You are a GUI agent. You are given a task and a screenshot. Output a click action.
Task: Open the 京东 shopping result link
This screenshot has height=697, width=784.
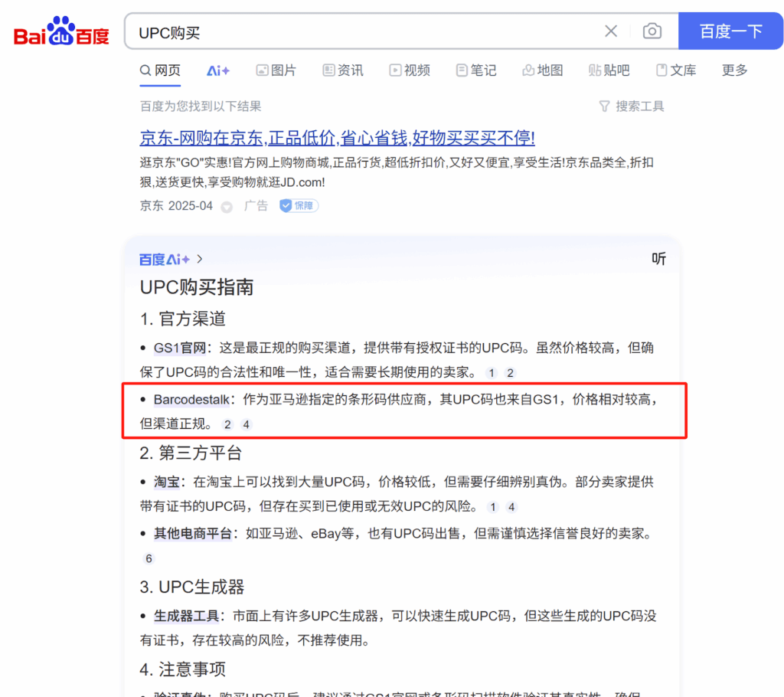point(338,137)
